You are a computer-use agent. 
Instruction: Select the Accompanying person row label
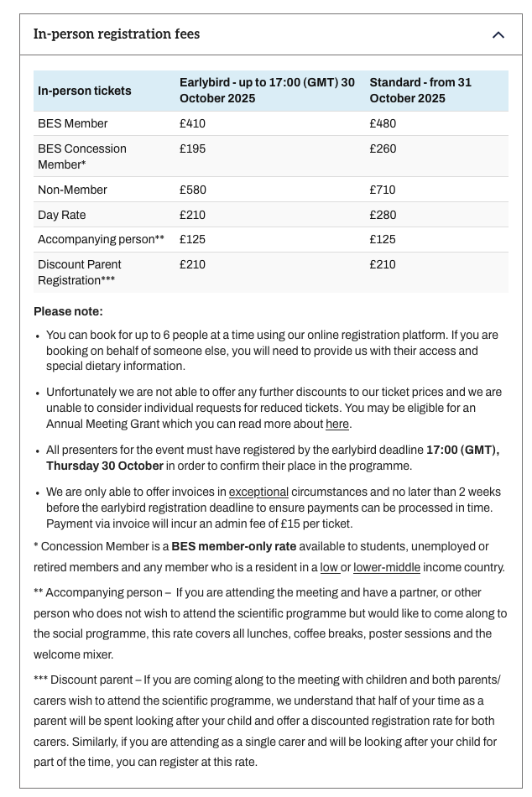pos(101,239)
